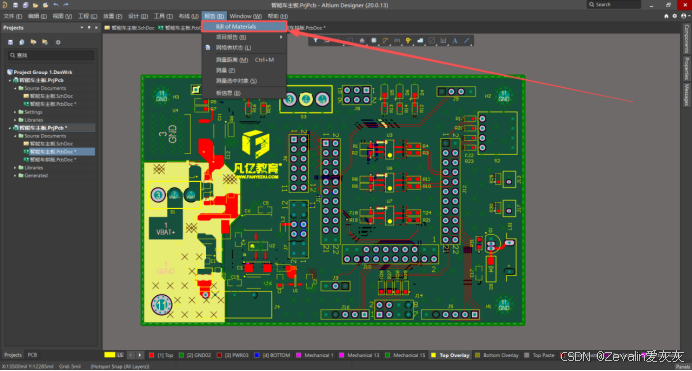Click the Panels button at bottom right
Viewport: 692px width, 371px height.
[682, 367]
